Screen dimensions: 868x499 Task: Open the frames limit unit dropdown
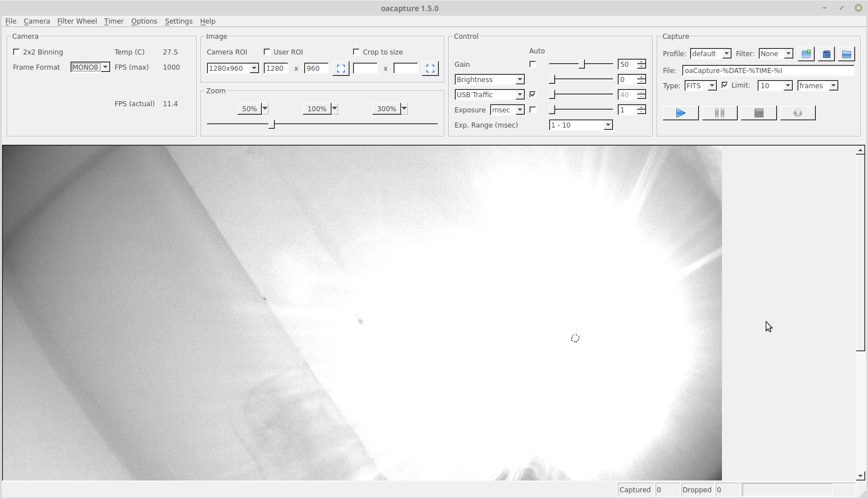(x=818, y=85)
